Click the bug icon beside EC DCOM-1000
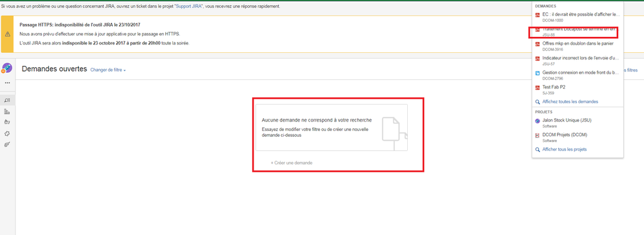Viewport: 644px width, 235px height. point(538,15)
